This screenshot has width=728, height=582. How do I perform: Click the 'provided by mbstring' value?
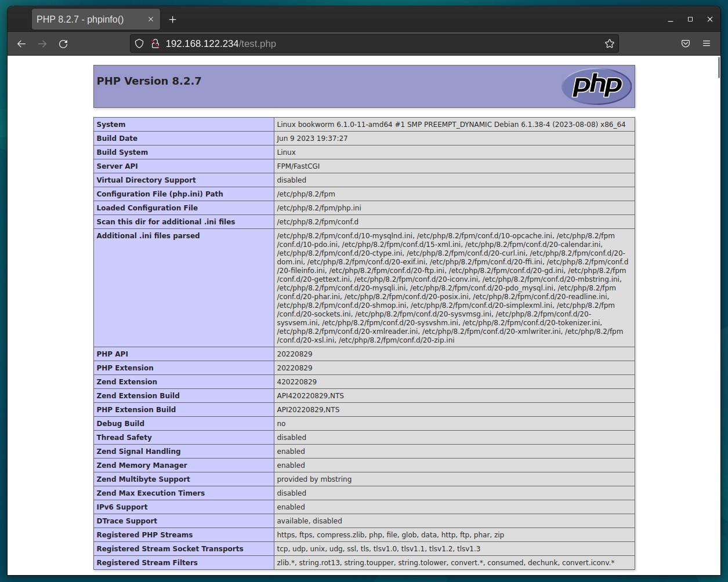pos(314,479)
